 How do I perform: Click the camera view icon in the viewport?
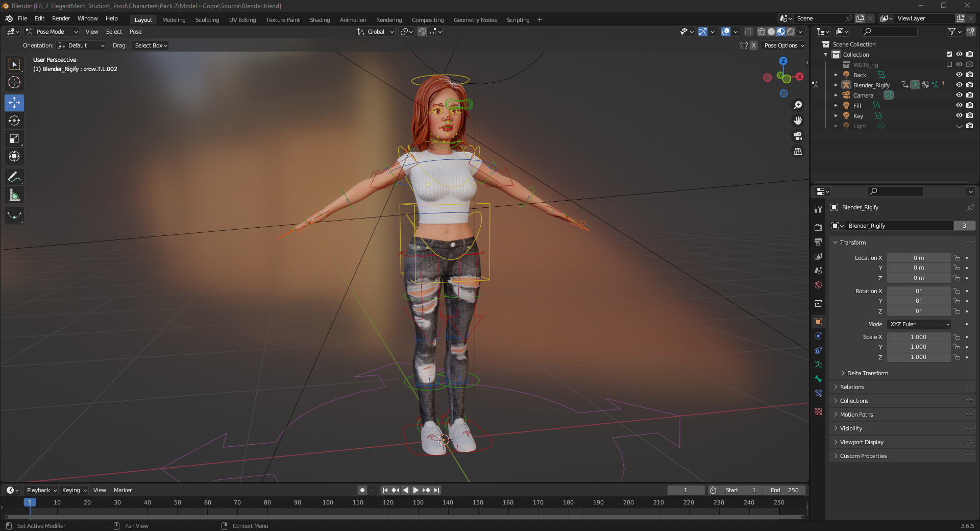(x=797, y=136)
